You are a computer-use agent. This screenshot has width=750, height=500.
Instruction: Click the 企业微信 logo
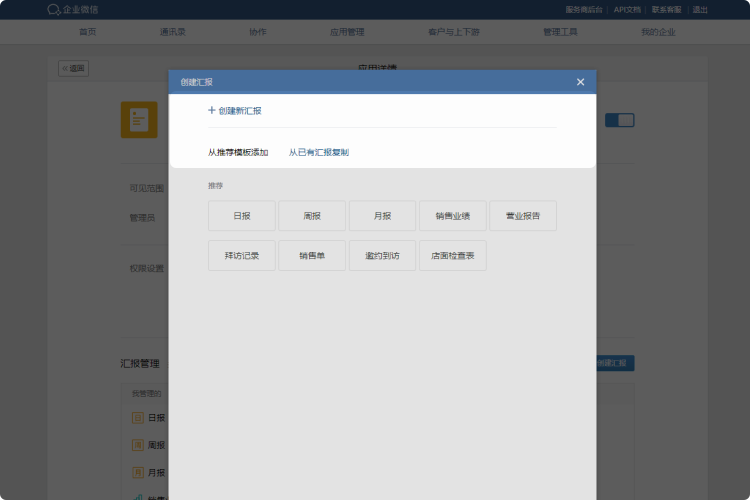coord(73,10)
